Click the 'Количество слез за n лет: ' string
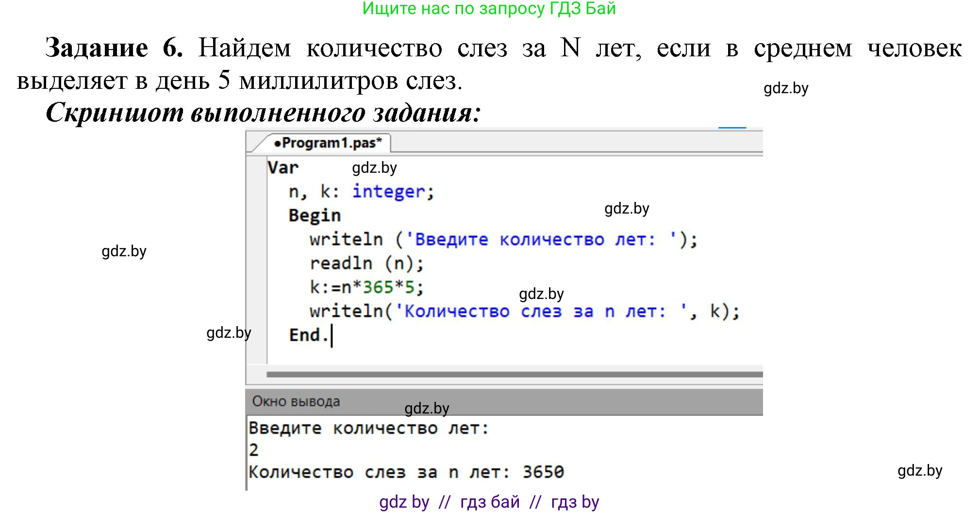The image size is (980, 513). tap(540, 311)
